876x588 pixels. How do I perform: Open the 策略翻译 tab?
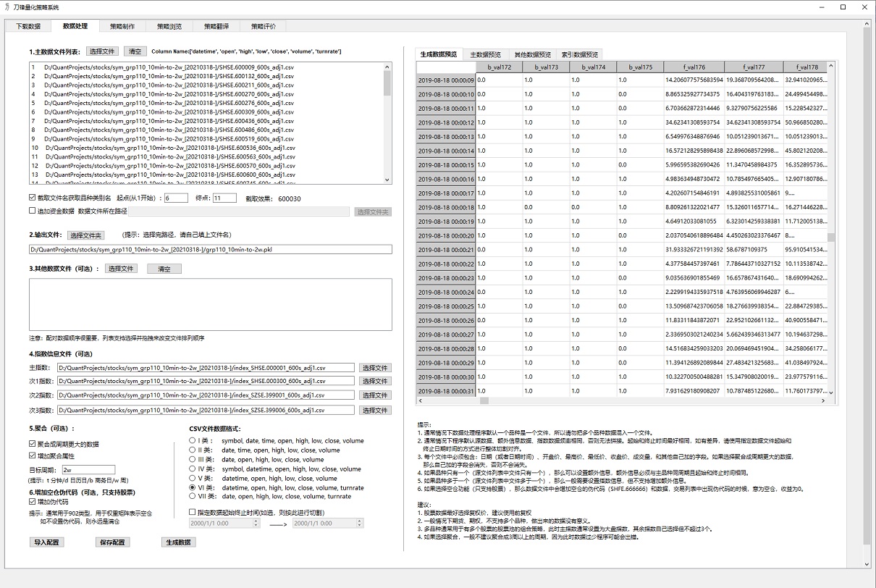pos(216,26)
